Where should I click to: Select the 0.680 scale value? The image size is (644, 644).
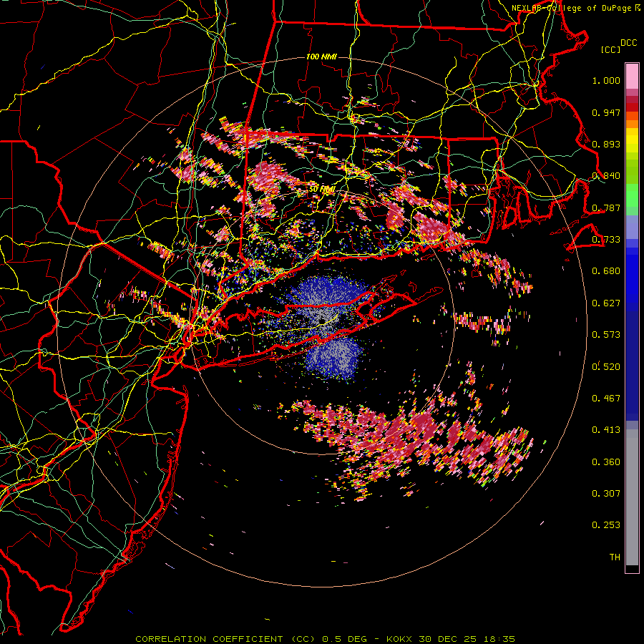pos(606,271)
